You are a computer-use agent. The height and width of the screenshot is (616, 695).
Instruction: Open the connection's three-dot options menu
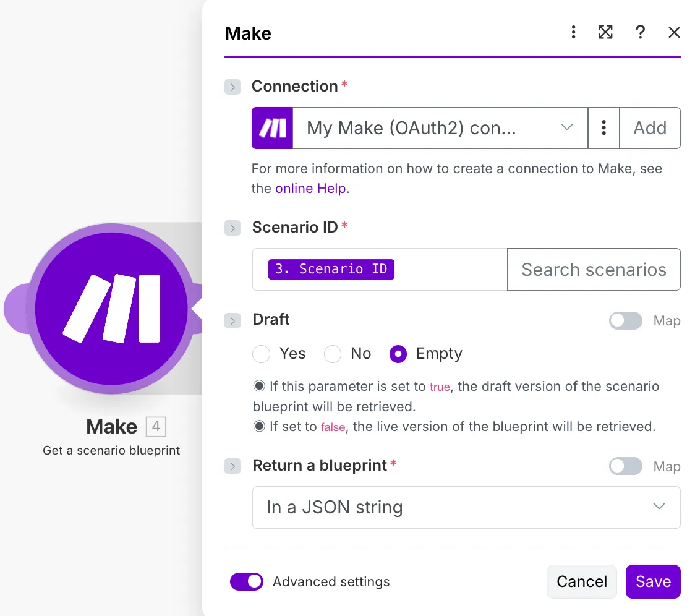click(603, 128)
